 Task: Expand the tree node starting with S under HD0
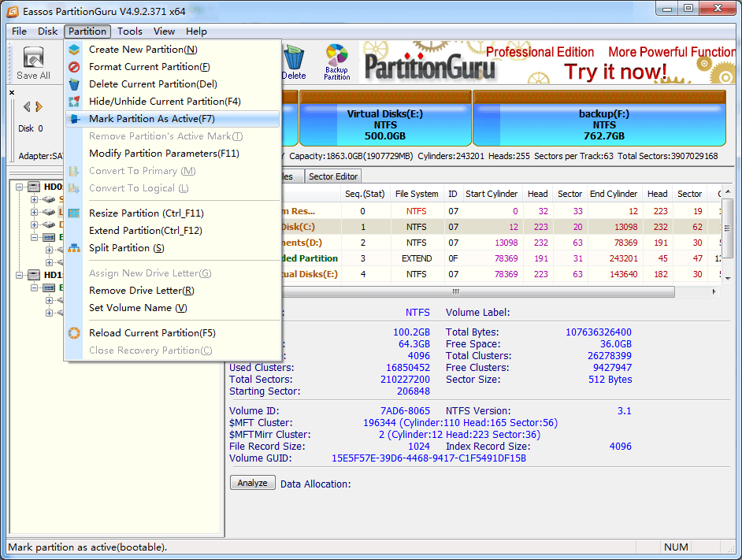tap(34, 199)
